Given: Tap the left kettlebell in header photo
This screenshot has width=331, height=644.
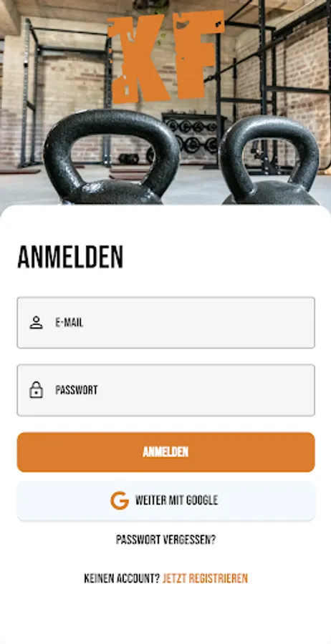Looking at the screenshot, I should (x=112, y=157).
